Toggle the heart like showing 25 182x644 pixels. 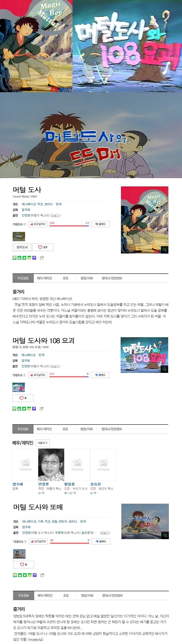tap(43, 247)
